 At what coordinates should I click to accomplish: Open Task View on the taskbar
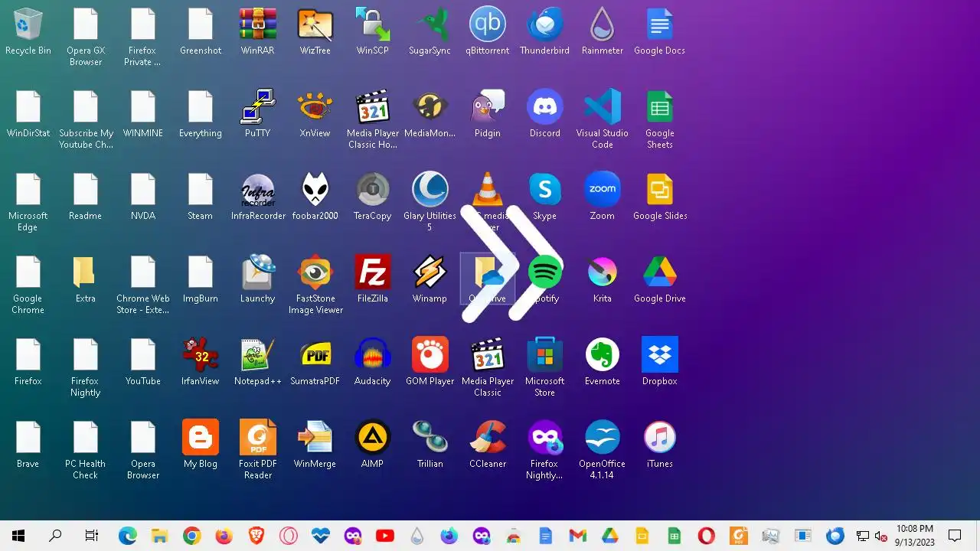pos(92,536)
